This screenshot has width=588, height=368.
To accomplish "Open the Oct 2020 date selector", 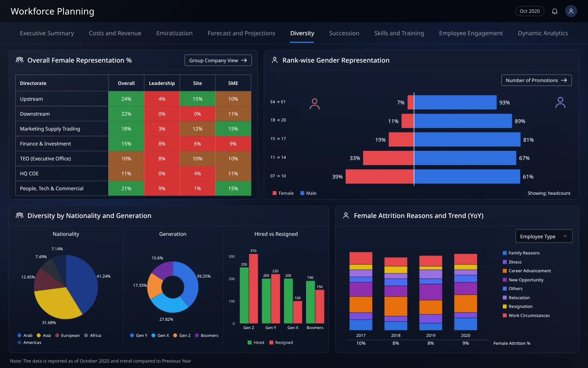I will pos(530,11).
